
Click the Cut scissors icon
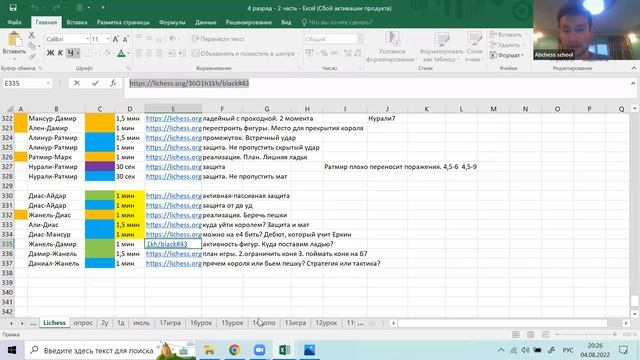(32, 35)
